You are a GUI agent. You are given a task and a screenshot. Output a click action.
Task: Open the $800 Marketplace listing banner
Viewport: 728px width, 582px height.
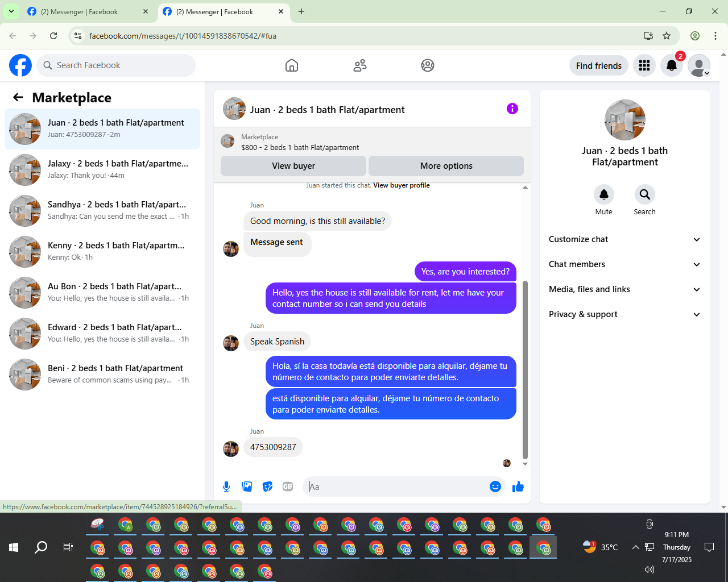(372, 142)
